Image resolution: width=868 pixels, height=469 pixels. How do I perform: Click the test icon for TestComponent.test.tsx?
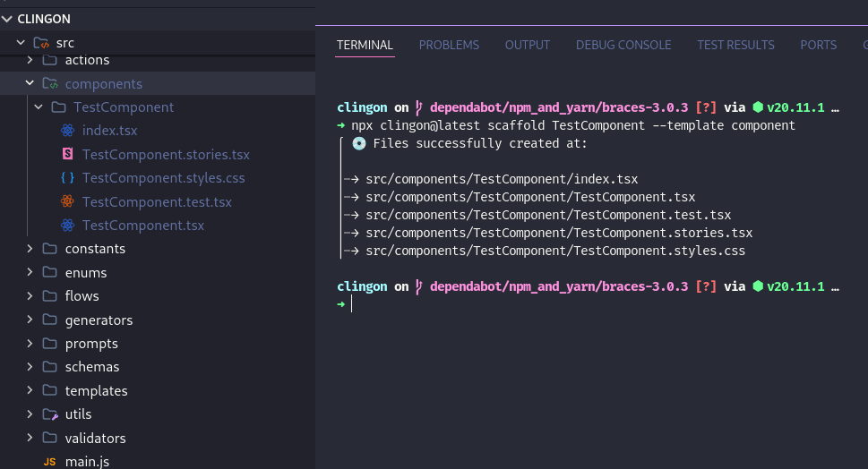tap(67, 201)
